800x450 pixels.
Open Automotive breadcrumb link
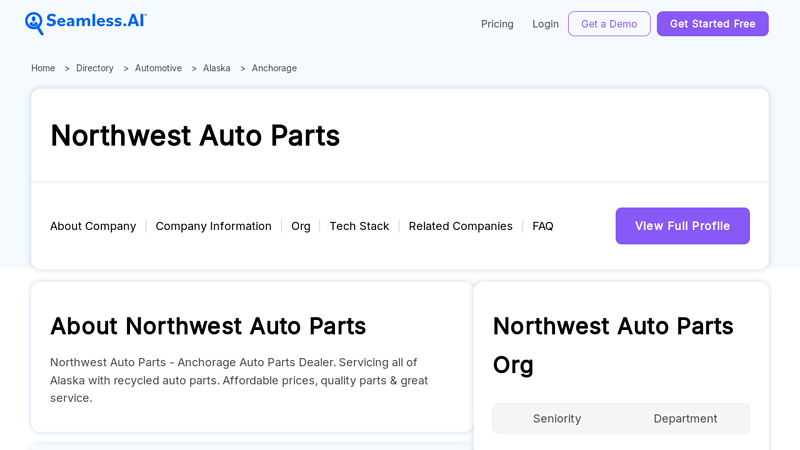pos(158,68)
